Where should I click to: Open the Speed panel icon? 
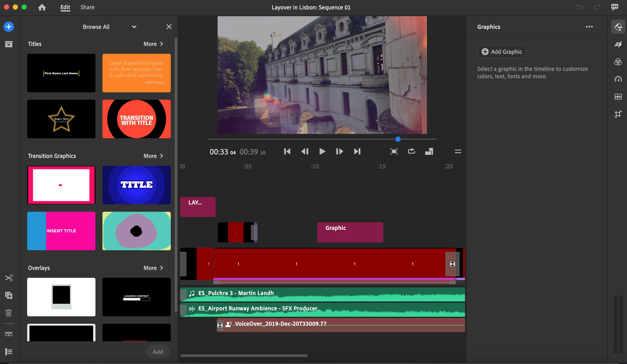tap(618, 79)
